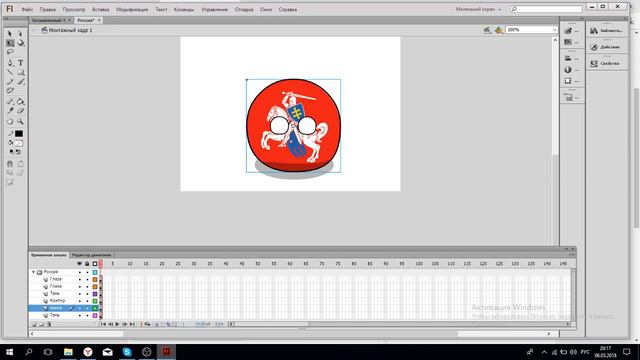The width and height of the screenshot is (640, 360).
Task: Select the Pencil tool
Action: pos(10,82)
